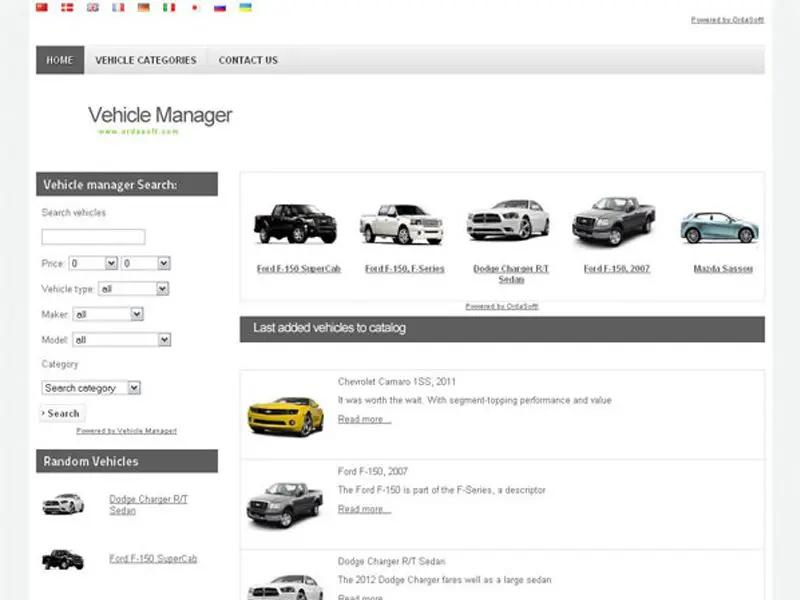Screen dimensions: 800x600
Task: Open the Mazda Sassou link
Action: point(723,268)
